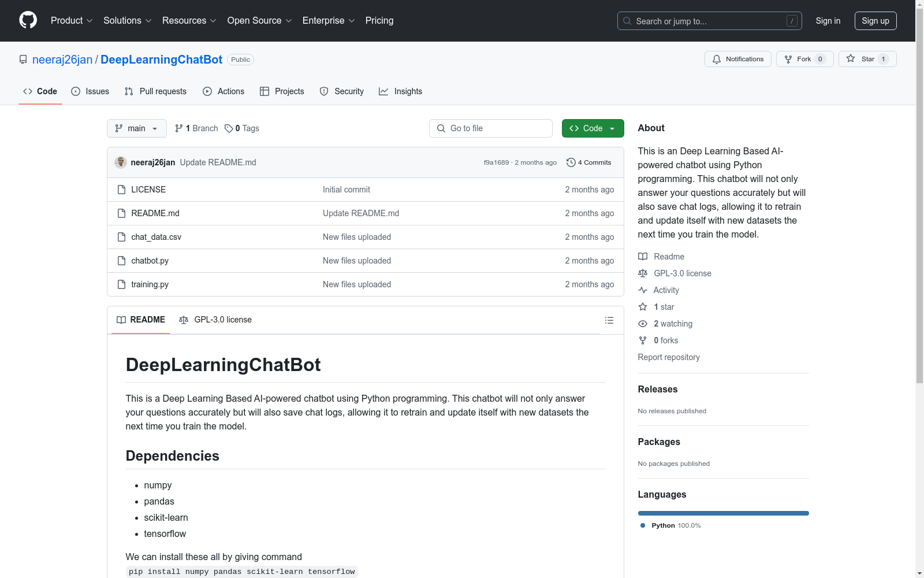Viewport: 924px width, 578px height.
Task: Star the repository using the star icon
Action: click(x=851, y=58)
